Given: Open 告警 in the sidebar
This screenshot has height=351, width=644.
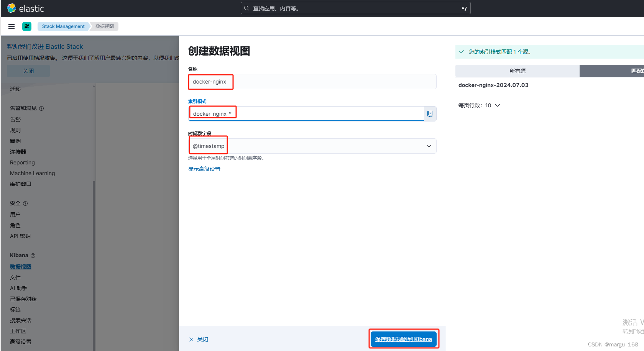Looking at the screenshot, I should point(15,120).
